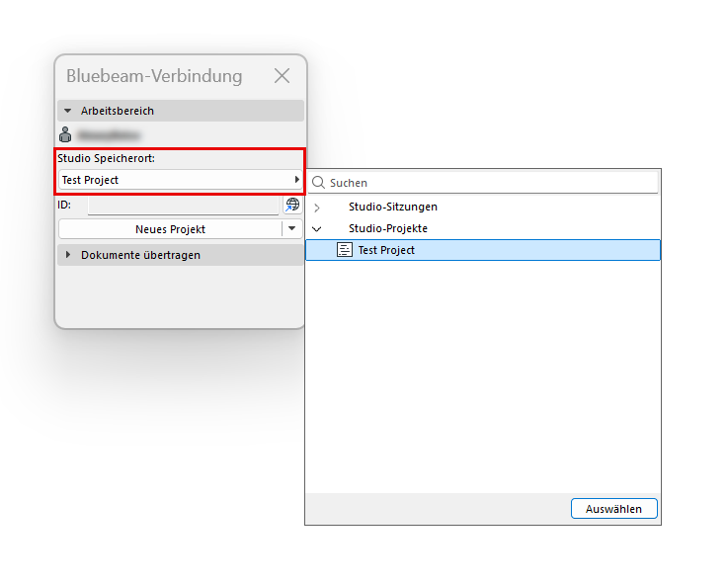Viewport: 728px width, 585px height.
Task: Click the Suchen search field
Action: 483,183
